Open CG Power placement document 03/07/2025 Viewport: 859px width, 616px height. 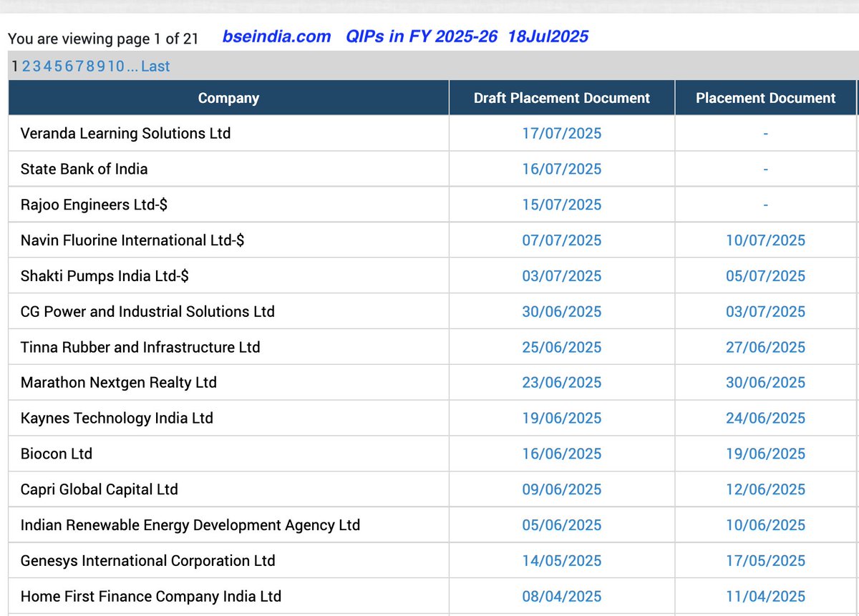pyautogui.click(x=766, y=312)
